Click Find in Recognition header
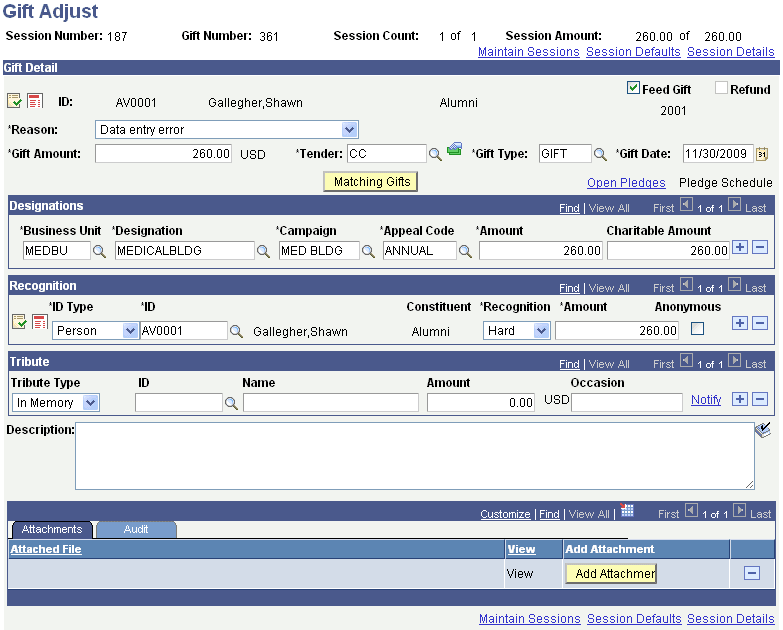The height and width of the screenshot is (630, 783). point(569,288)
